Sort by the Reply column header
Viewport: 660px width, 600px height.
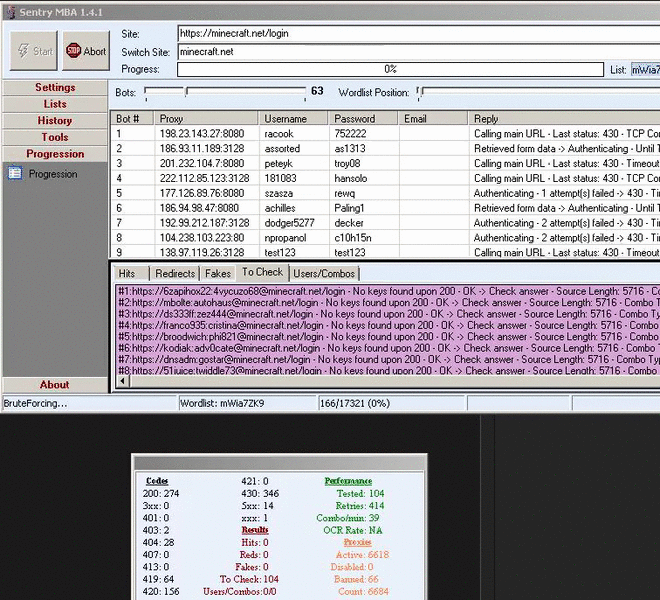click(564, 119)
